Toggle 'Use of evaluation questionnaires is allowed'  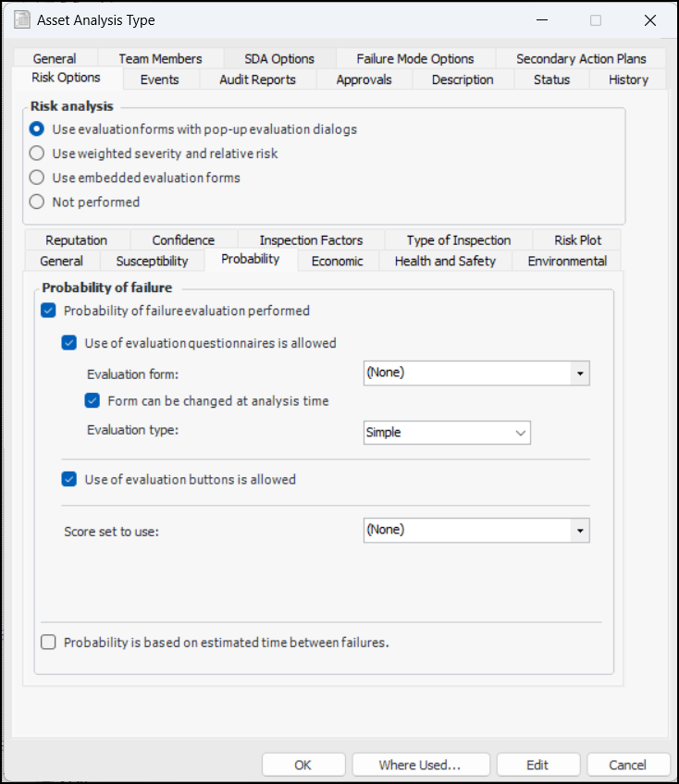[69, 343]
